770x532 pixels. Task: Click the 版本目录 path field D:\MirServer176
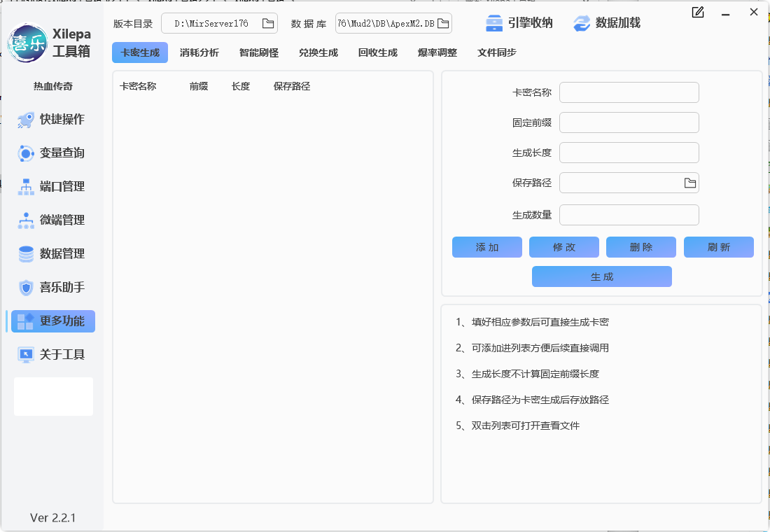220,24
